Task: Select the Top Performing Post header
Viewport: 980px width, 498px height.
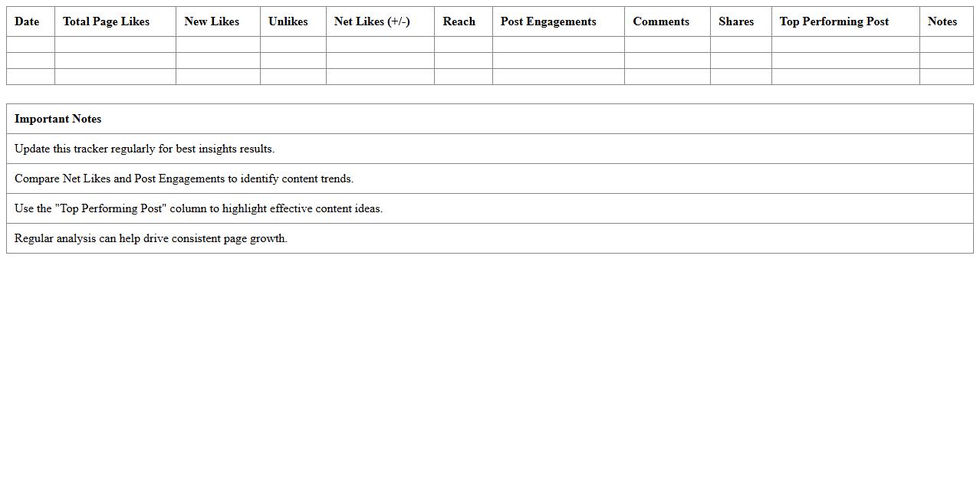Action: [x=834, y=21]
